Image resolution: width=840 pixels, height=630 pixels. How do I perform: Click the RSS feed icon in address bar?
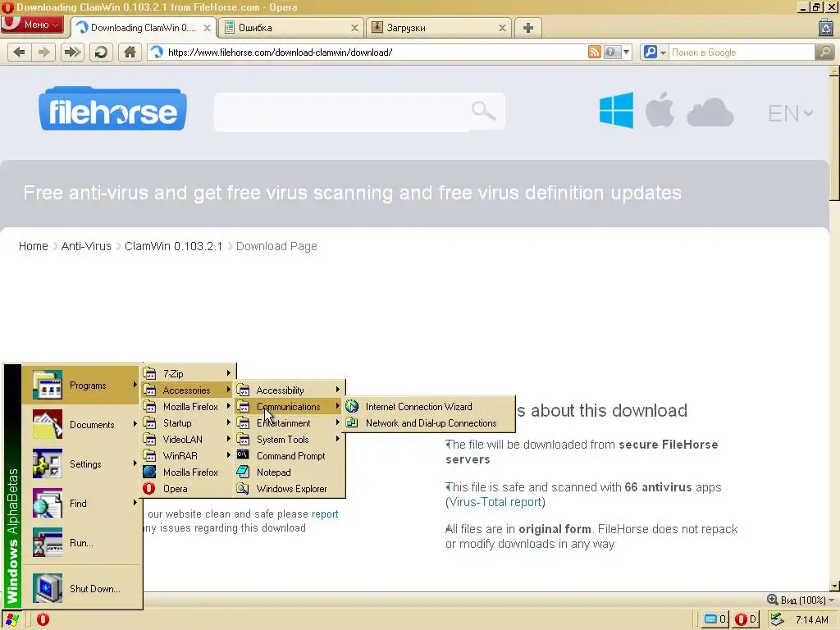tap(595, 52)
